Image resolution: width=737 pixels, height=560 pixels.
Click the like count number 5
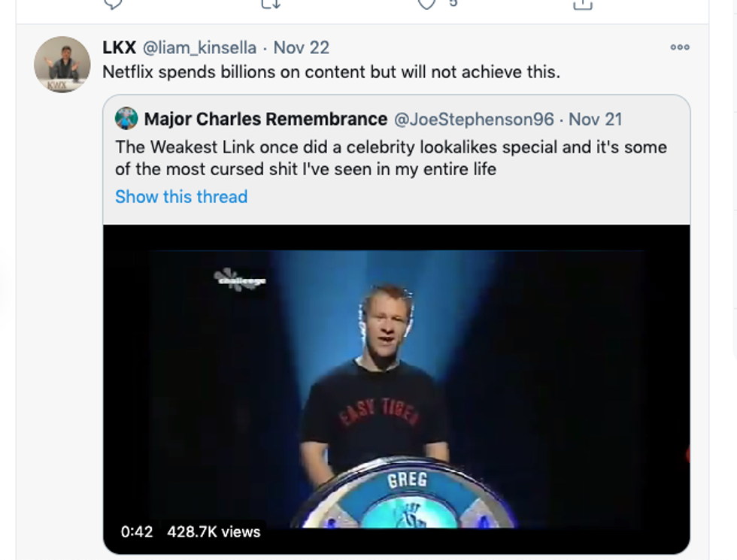click(453, 4)
